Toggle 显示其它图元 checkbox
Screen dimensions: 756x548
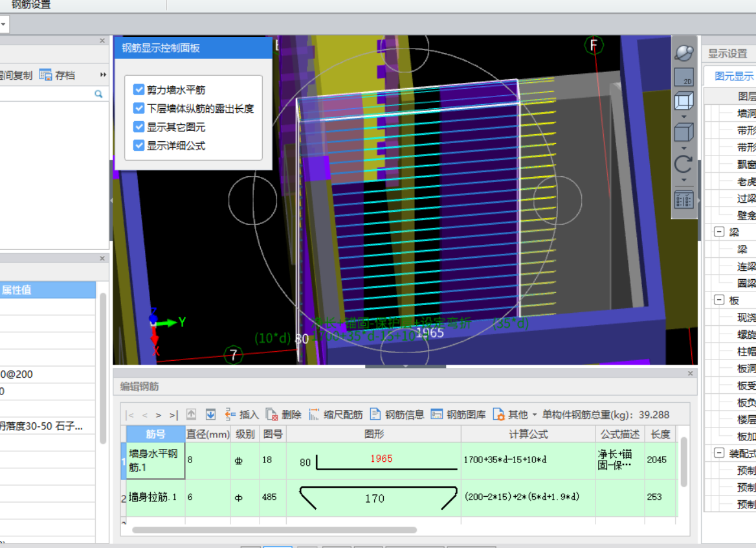click(x=139, y=127)
